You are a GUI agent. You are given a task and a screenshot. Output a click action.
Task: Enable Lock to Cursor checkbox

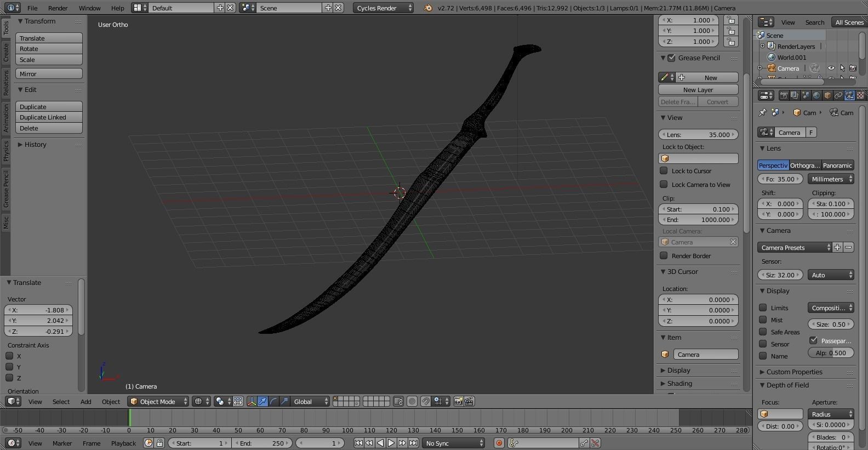click(x=664, y=170)
